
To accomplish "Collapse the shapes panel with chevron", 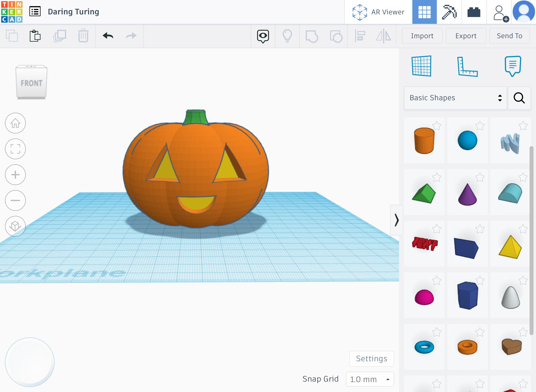I will click(x=396, y=220).
